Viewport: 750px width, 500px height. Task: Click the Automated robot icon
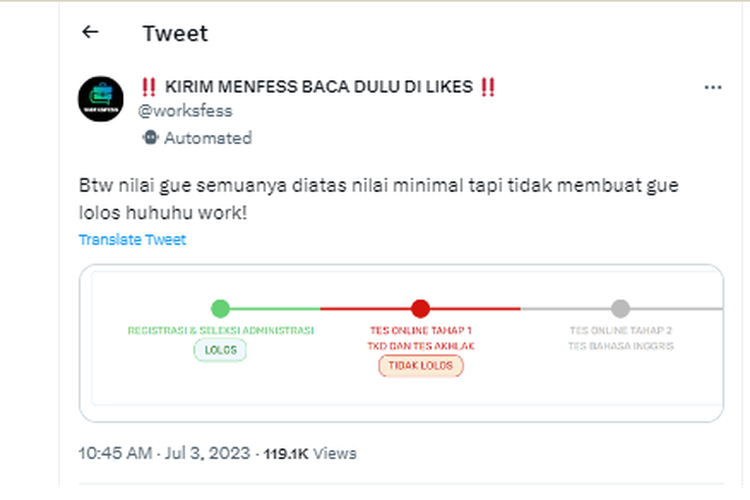(150, 138)
